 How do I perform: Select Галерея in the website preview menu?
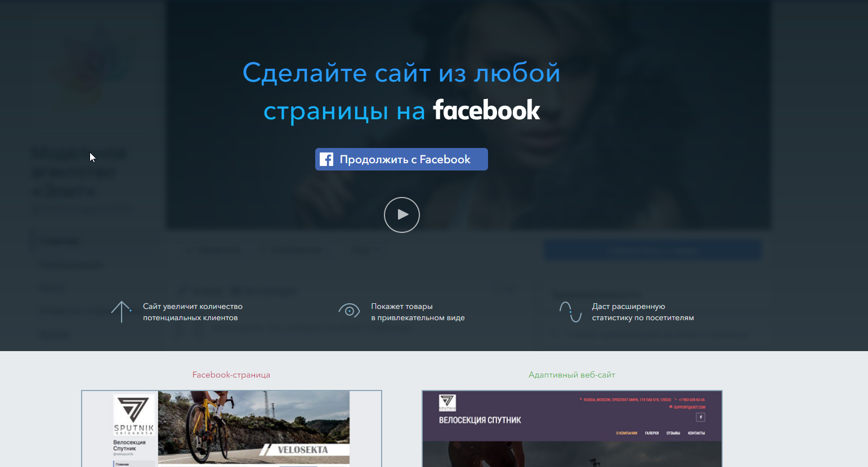pyautogui.click(x=652, y=433)
